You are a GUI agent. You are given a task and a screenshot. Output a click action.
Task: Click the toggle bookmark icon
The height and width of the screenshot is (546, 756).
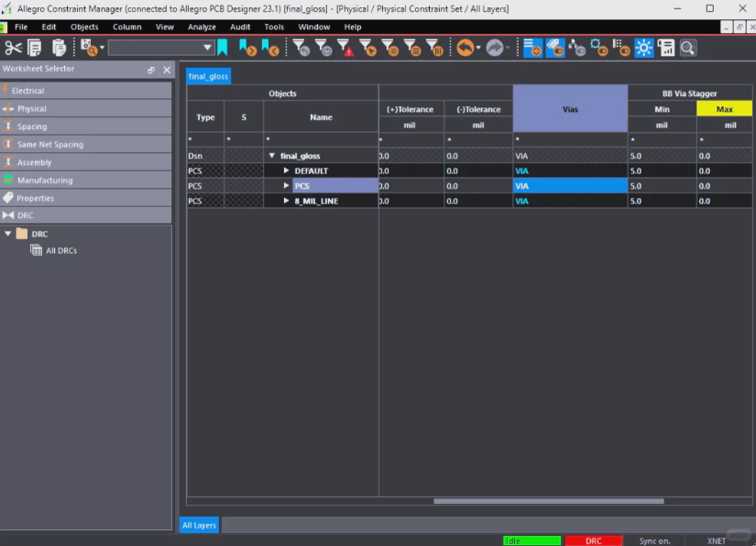[223, 48]
